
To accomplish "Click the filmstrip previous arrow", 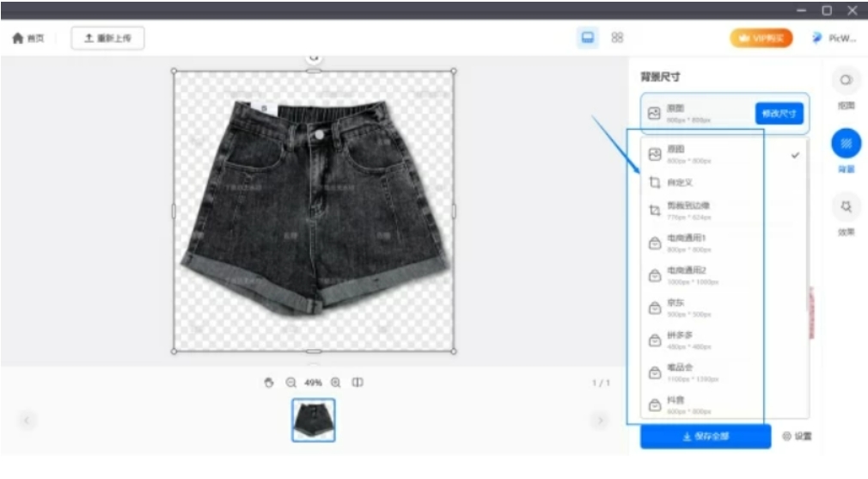I will point(27,421).
